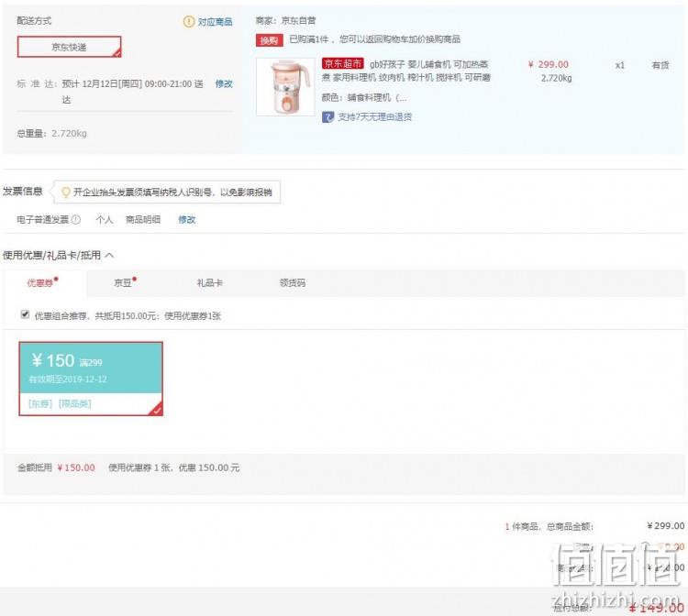Switch to the 领货码 tab
Screen dimensions: 688x616
293,282
